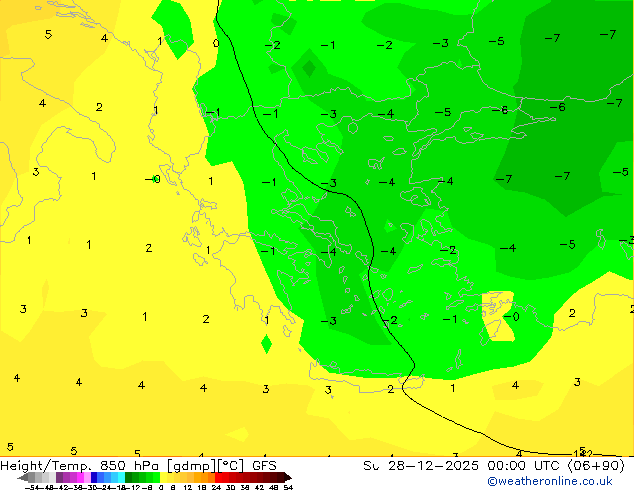This screenshot has height=490, width=634.
Task: Click the legend label '12' below the orange swatches
Action: (x=188, y=487)
